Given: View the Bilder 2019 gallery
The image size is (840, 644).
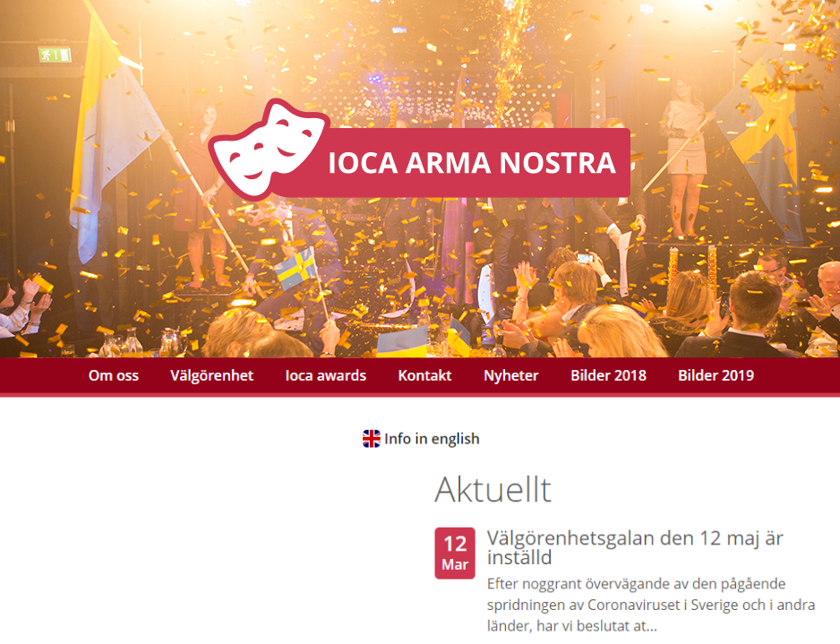Looking at the screenshot, I should (x=716, y=375).
